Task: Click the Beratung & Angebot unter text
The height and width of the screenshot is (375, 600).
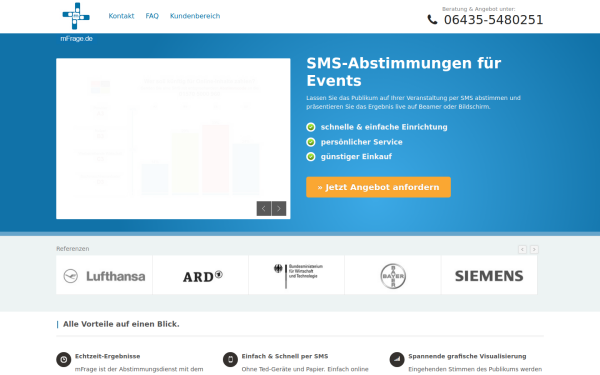Action: click(478, 9)
